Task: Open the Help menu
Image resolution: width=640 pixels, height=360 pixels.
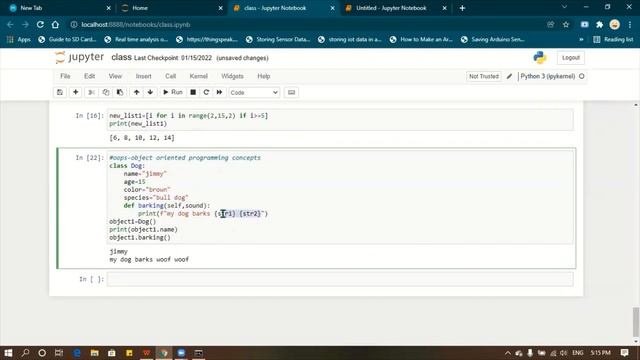Action: pyautogui.click(x=264, y=76)
